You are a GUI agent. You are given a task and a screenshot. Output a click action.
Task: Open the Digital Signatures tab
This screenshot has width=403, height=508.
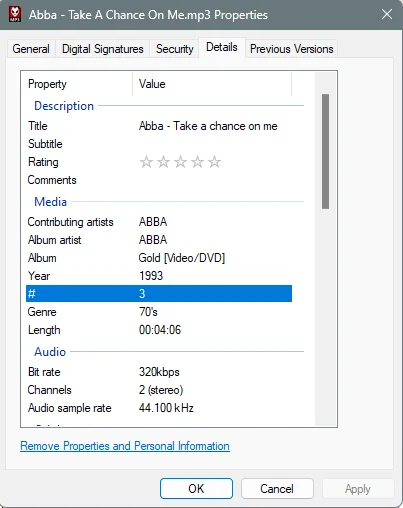(103, 49)
